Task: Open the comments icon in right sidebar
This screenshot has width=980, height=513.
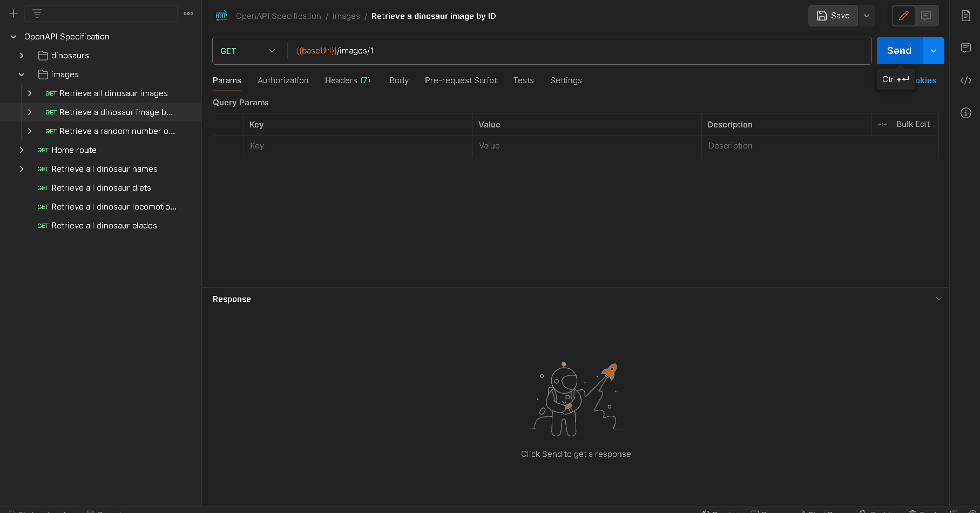Action: (x=966, y=48)
